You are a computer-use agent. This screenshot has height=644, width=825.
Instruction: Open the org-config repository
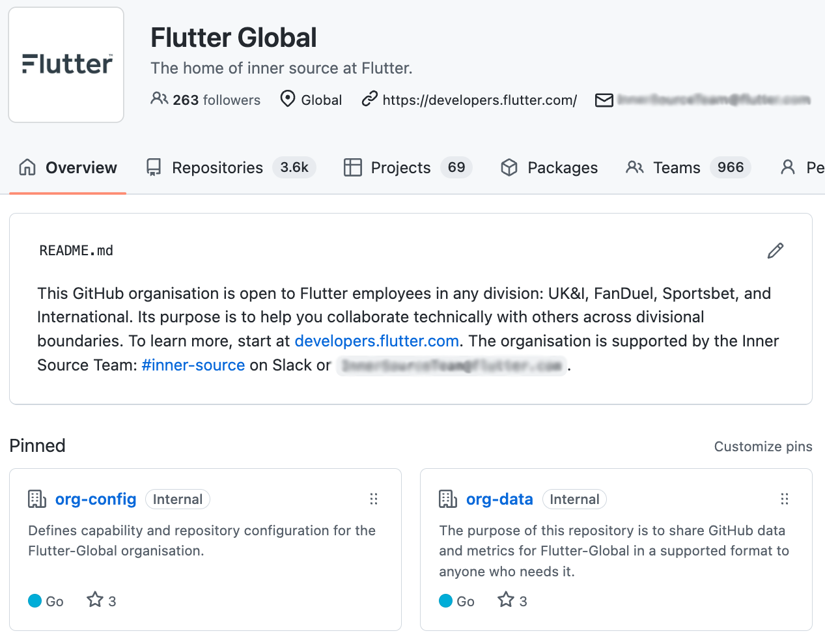(96, 499)
